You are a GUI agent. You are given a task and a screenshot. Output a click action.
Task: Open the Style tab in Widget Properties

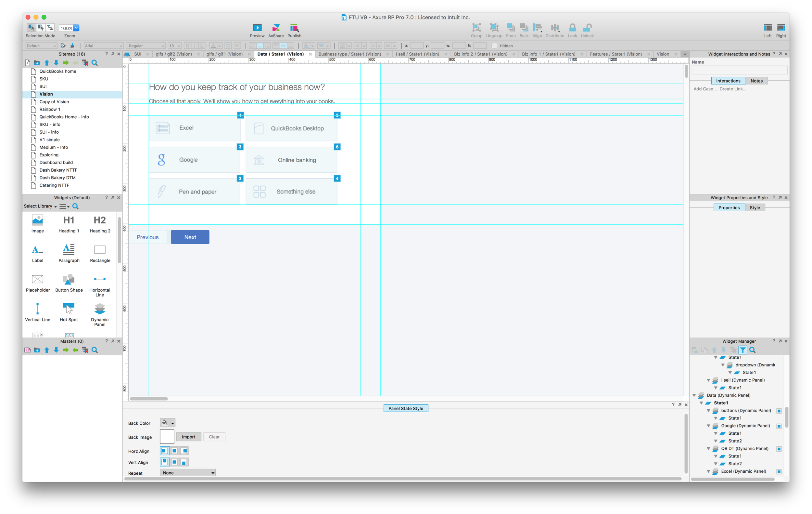tap(755, 208)
